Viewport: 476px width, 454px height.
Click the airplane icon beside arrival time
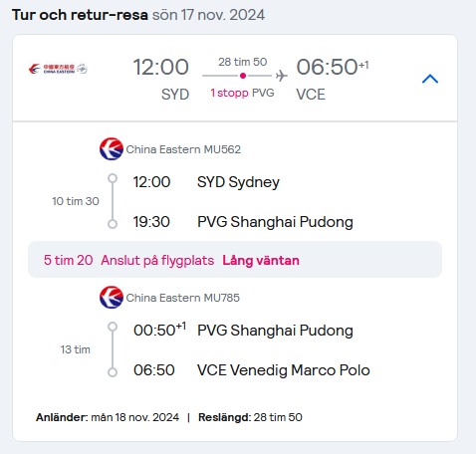click(x=282, y=76)
